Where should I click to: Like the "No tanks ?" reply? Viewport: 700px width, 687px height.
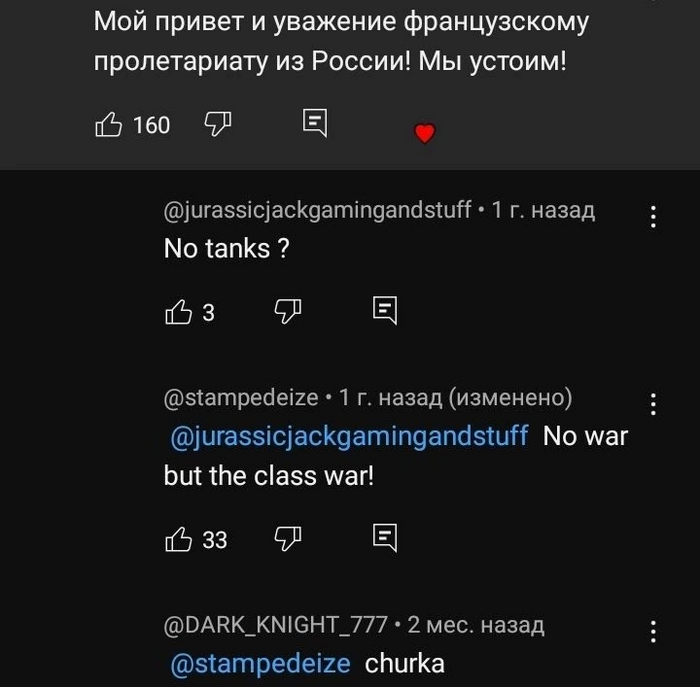tap(177, 312)
